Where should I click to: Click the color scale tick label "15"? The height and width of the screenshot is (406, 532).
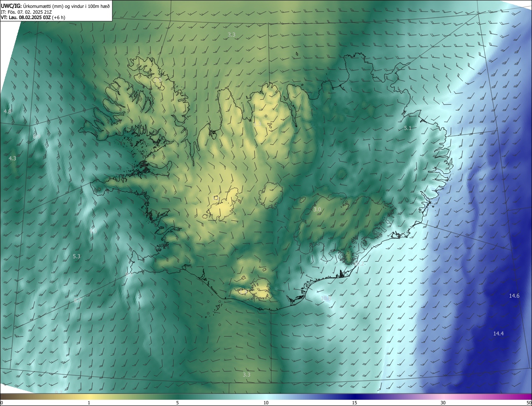coord(355,403)
